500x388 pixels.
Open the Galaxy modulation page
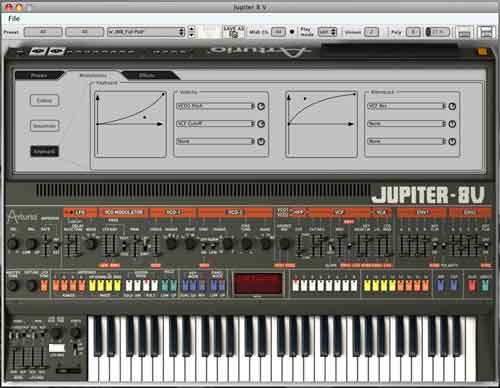[45, 100]
